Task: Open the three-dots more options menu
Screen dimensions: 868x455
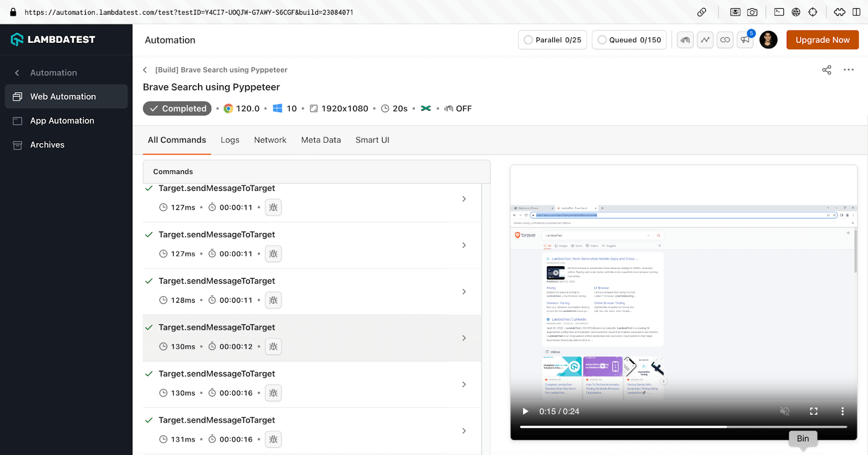Action: tap(848, 70)
